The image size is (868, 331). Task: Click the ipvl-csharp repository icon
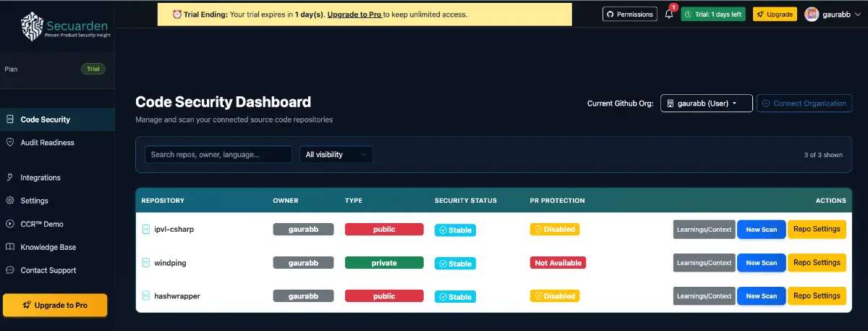[145, 230]
